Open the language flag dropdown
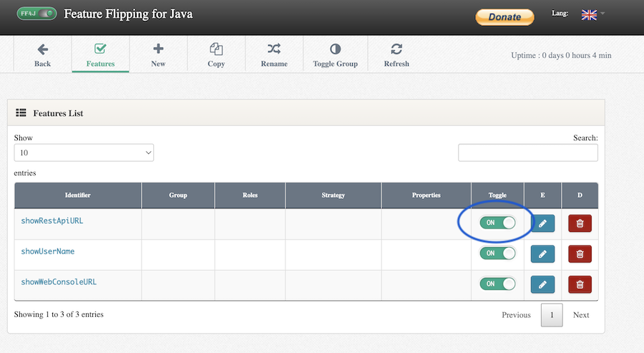 (x=592, y=14)
